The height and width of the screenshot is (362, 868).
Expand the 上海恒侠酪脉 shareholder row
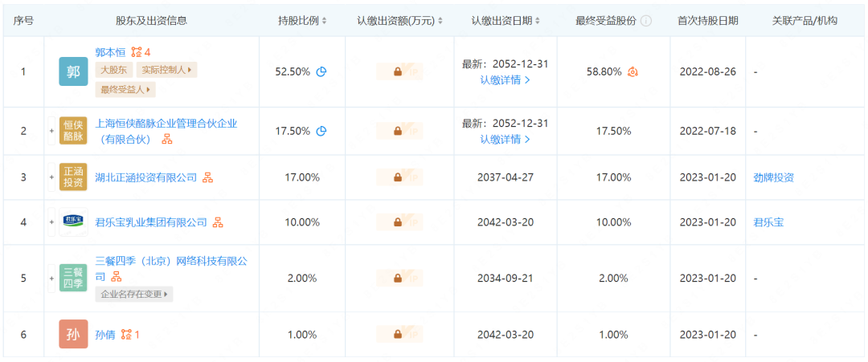pyautogui.click(x=52, y=131)
